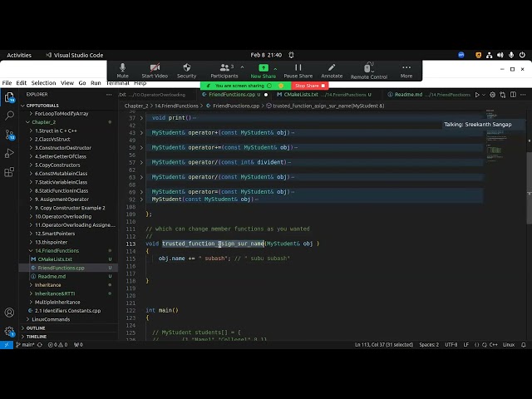Open the Extensions view
The width and height of the screenshot is (532, 399).
tap(9, 172)
